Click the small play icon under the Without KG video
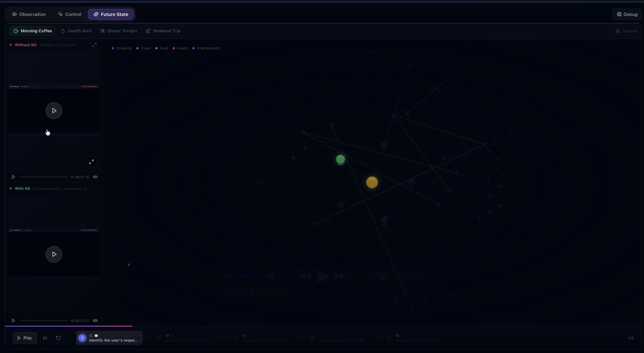644x353 pixels. coord(13,177)
